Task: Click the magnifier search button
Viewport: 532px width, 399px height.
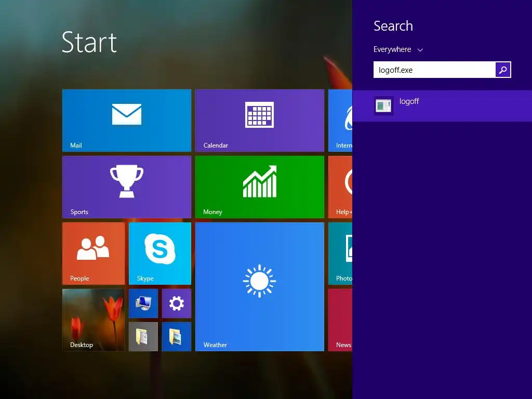Action: [503, 70]
